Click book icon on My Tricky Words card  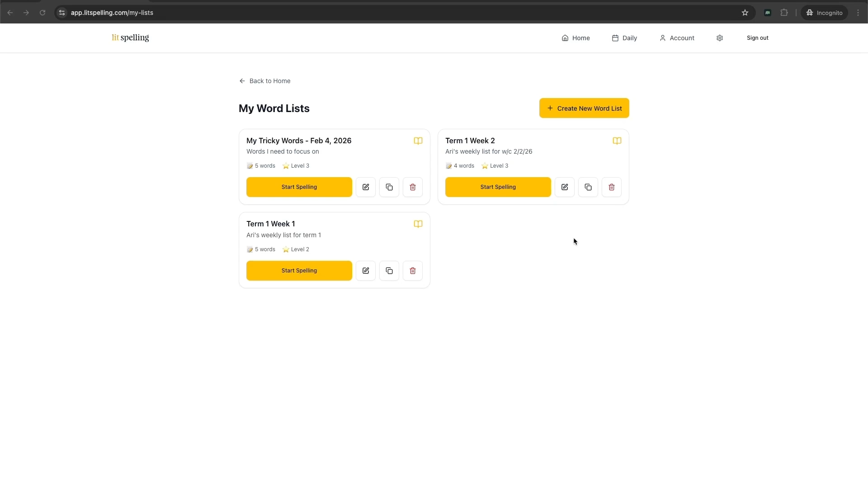(418, 141)
